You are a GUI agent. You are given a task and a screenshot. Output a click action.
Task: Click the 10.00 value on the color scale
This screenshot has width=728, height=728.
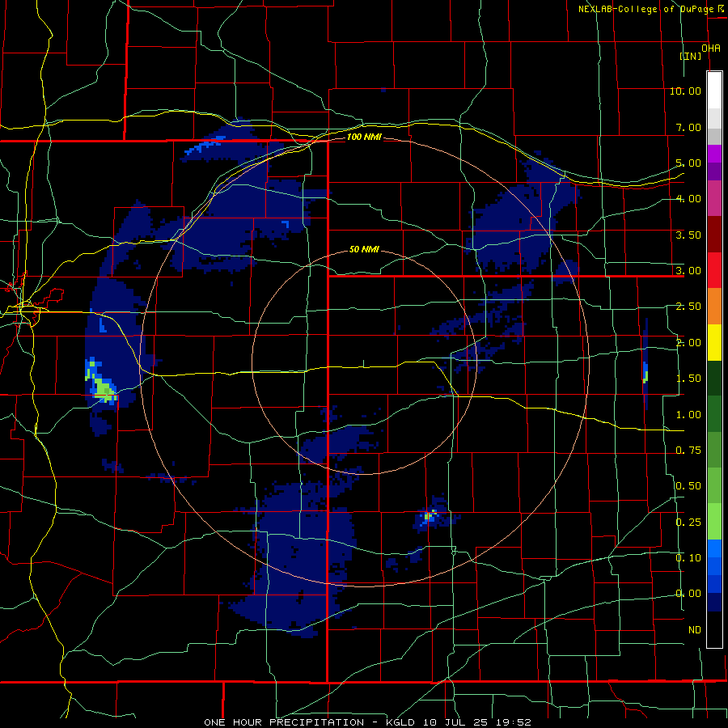pos(685,91)
